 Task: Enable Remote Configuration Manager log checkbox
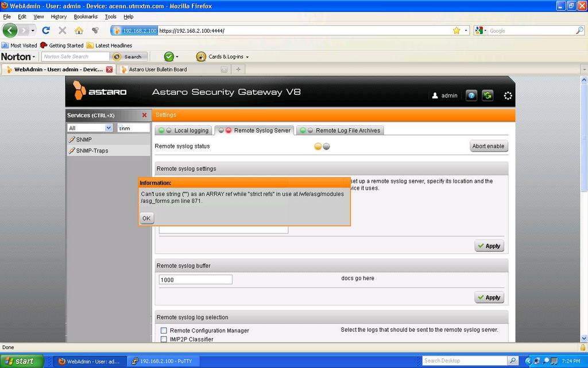click(164, 331)
